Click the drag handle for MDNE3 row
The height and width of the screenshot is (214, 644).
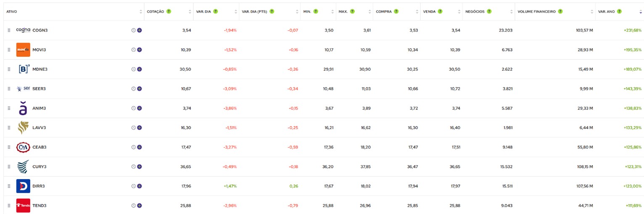[x=9, y=69]
